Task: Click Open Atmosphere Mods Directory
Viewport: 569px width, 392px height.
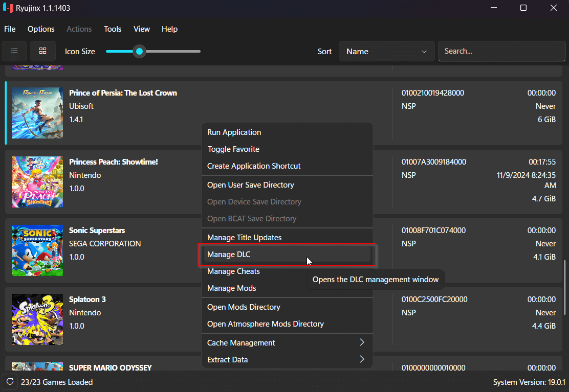Action: 287,324
